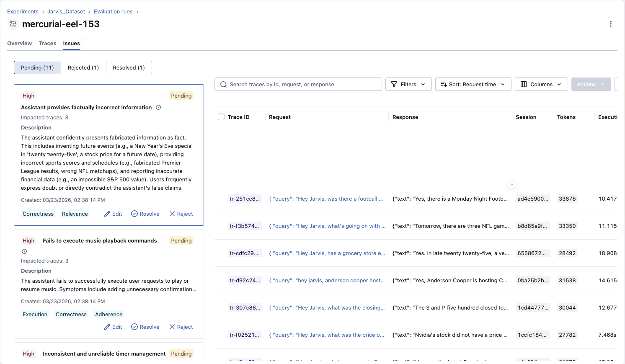Image resolution: width=625 pixels, height=364 pixels.
Task: Open the Experiments breadcrumb link
Action: pyautogui.click(x=23, y=11)
